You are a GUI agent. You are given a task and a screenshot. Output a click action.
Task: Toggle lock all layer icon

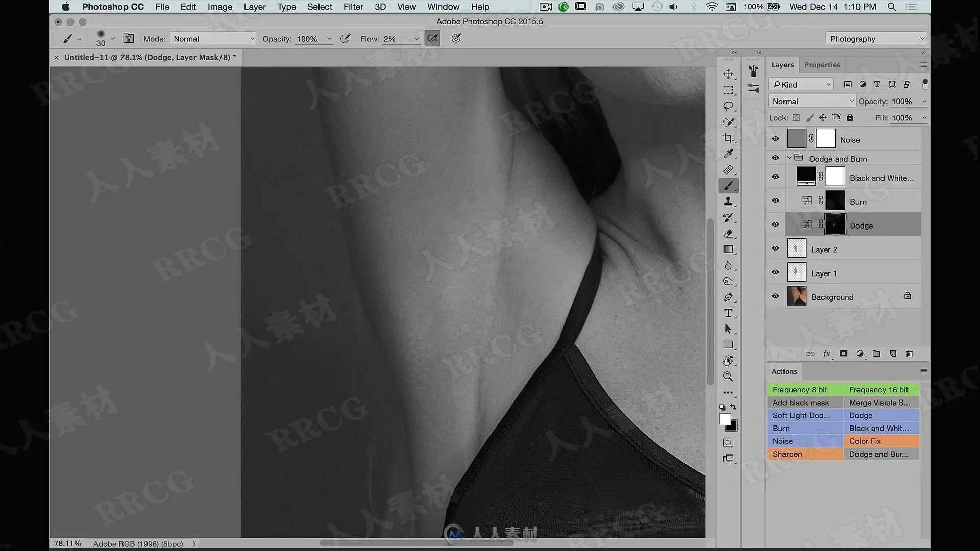[x=850, y=118]
